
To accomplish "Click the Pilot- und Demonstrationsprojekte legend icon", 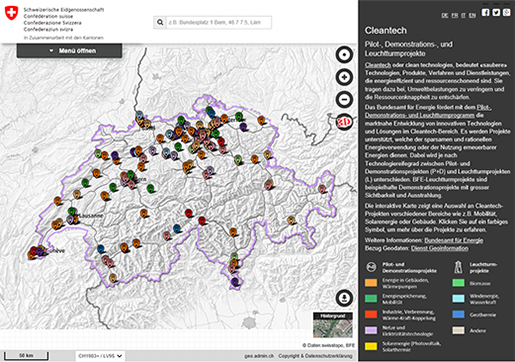I will pyautogui.click(x=371, y=267).
